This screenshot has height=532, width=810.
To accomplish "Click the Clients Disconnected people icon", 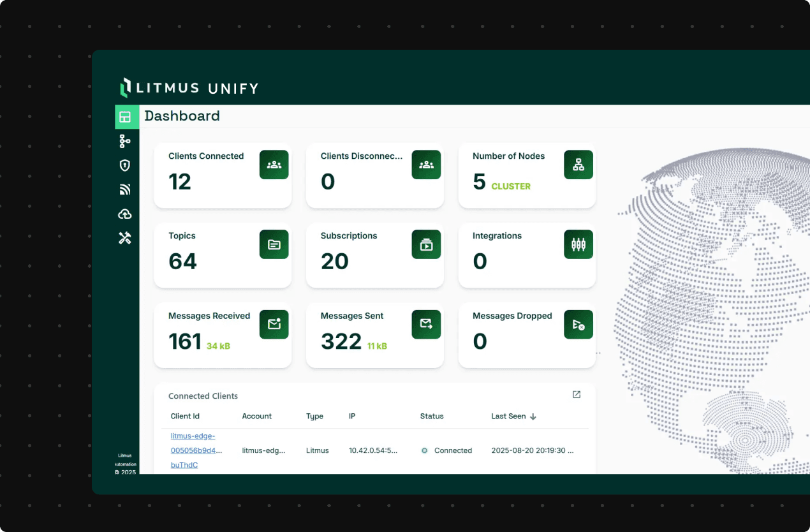I will pyautogui.click(x=426, y=165).
